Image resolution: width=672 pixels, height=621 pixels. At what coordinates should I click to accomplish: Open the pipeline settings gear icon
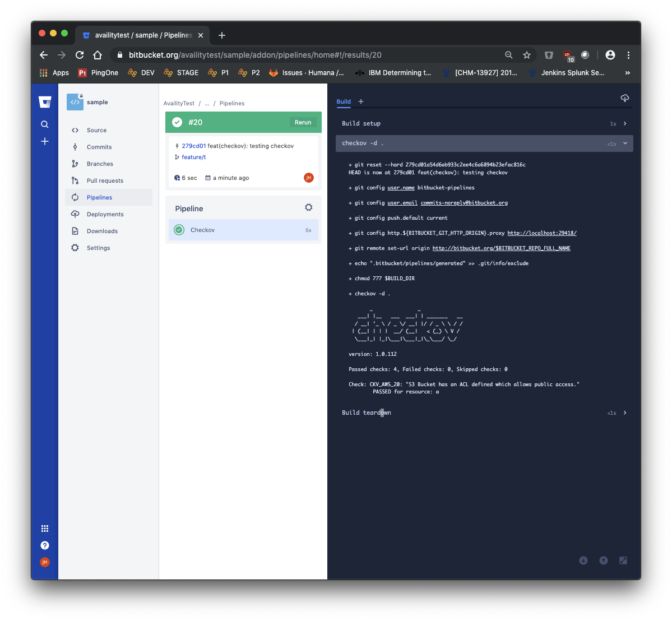tap(309, 207)
